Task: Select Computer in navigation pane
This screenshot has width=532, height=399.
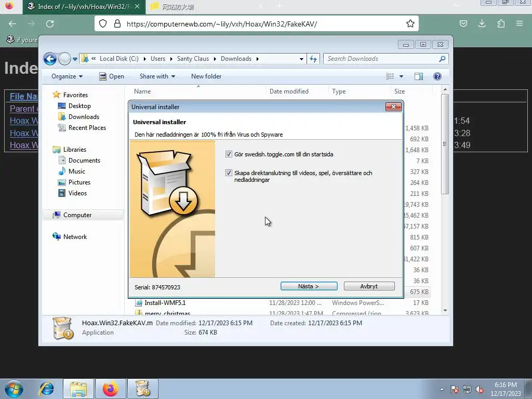Action: [83, 215]
